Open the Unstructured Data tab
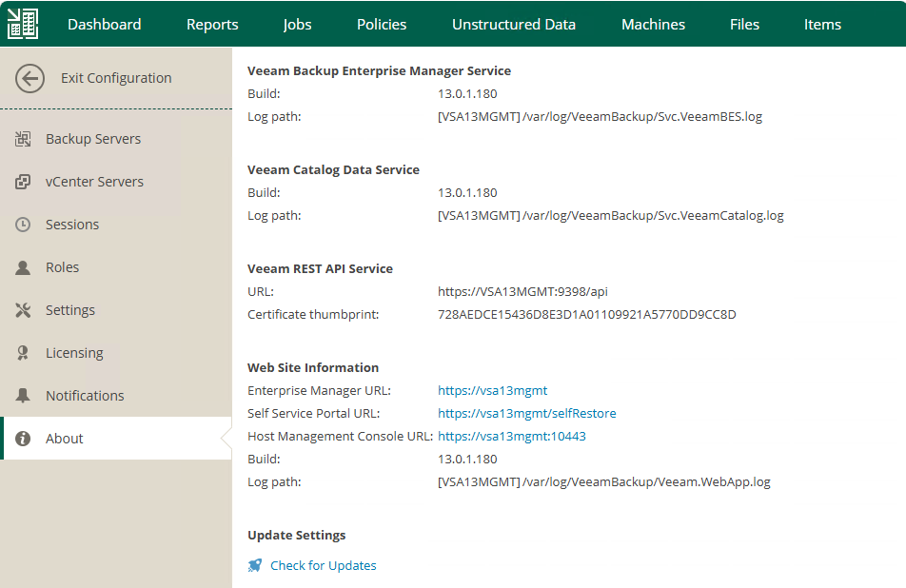Image resolution: width=906 pixels, height=588 pixels. pos(513,24)
